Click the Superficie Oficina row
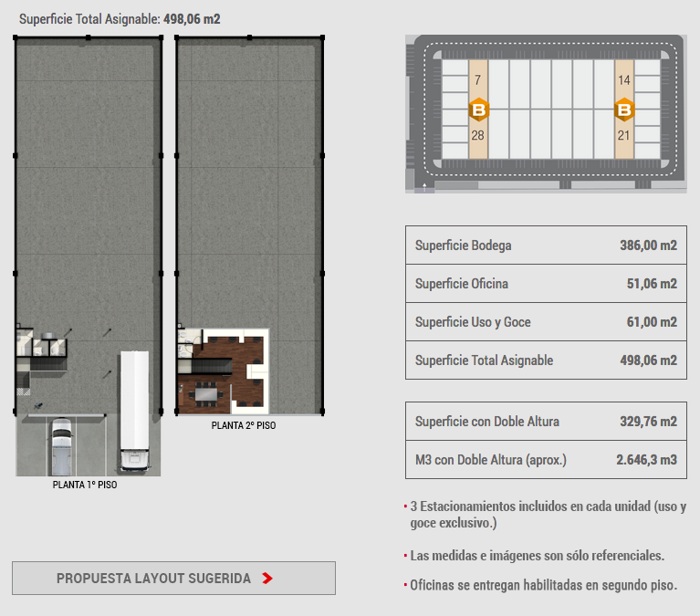This screenshot has width=700, height=616. [546, 284]
